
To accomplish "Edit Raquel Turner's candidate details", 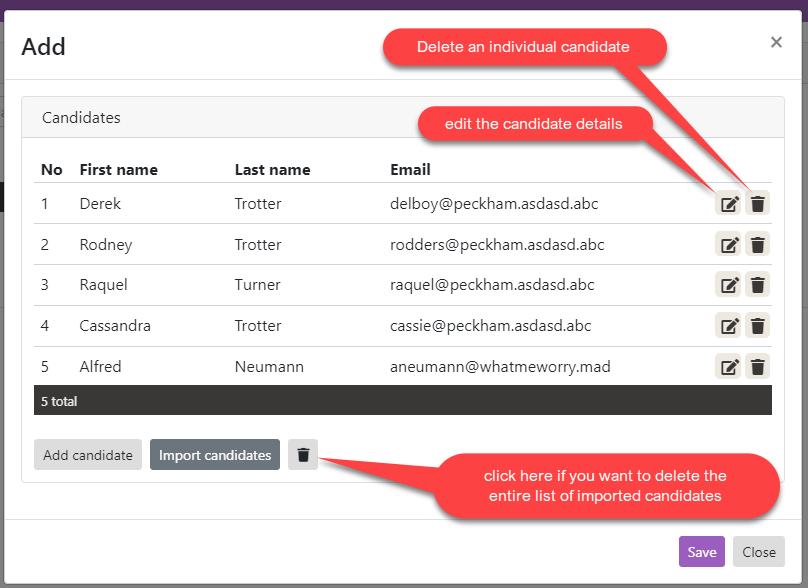I will [x=729, y=285].
